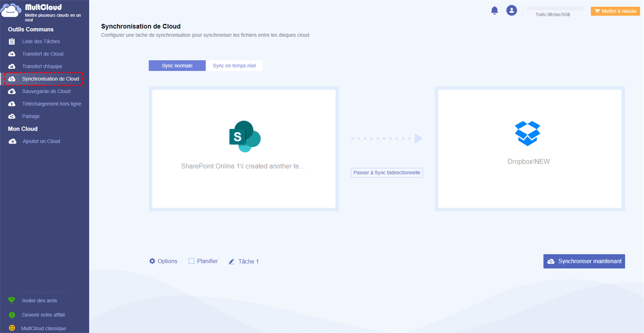Switch to the Sync normale tab

click(177, 65)
